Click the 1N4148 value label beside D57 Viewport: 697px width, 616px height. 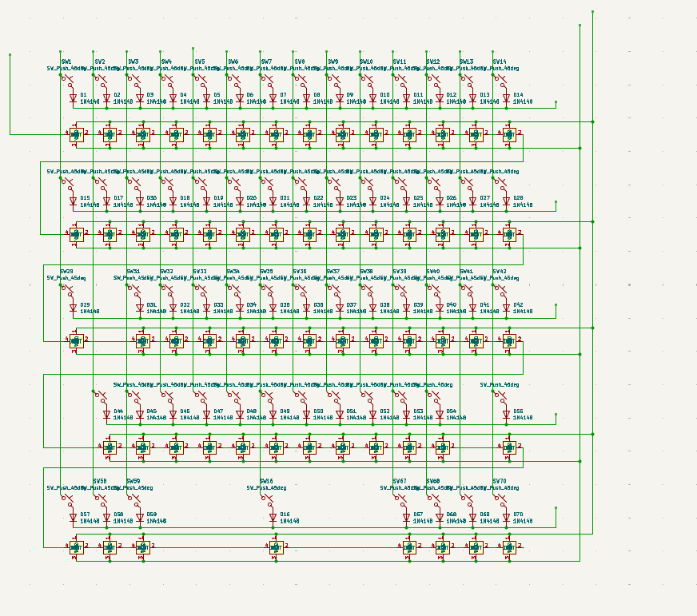click(x=90, y=521)
